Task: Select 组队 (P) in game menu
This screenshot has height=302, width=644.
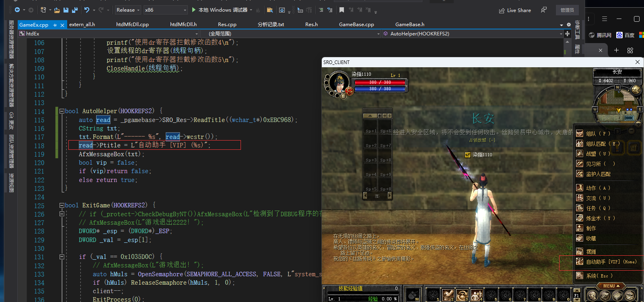Action: 598,134
